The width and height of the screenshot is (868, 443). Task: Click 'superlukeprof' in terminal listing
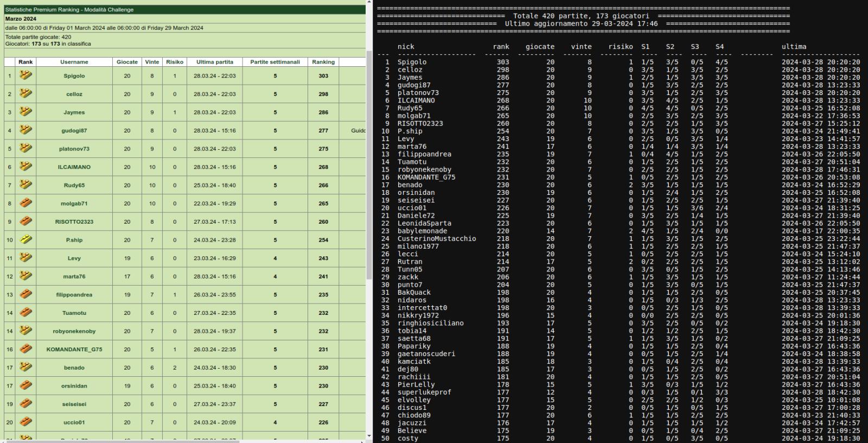(424, 392)
